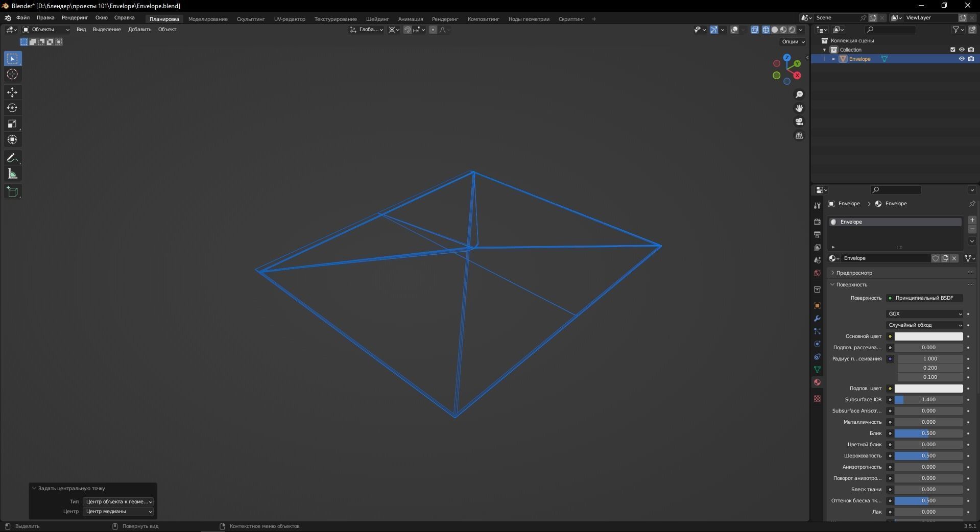Switch to wireframe viewport shading
The width and height of the screenshot is (980, 532).
(766, 30)
